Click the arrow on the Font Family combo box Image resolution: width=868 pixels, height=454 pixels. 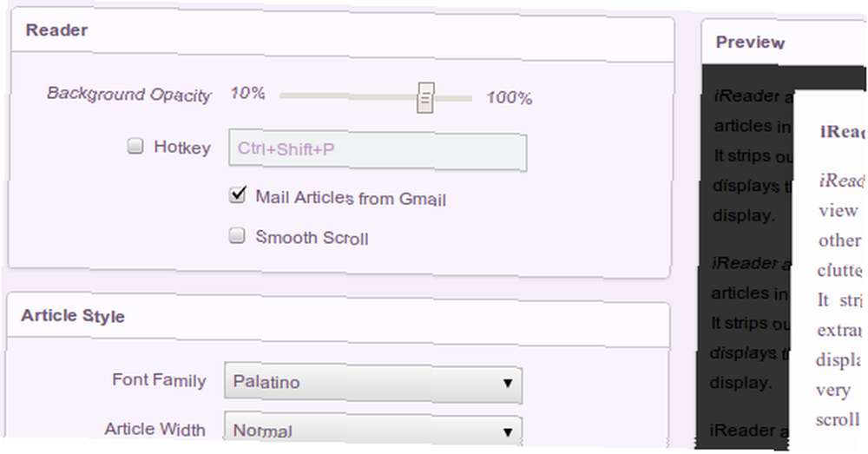point(507,383)
